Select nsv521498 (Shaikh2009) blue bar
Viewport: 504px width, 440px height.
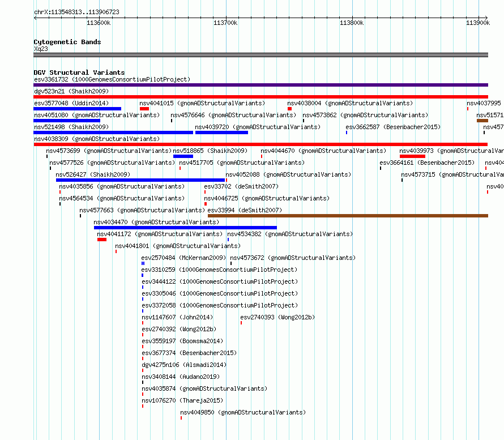[113, 133]
